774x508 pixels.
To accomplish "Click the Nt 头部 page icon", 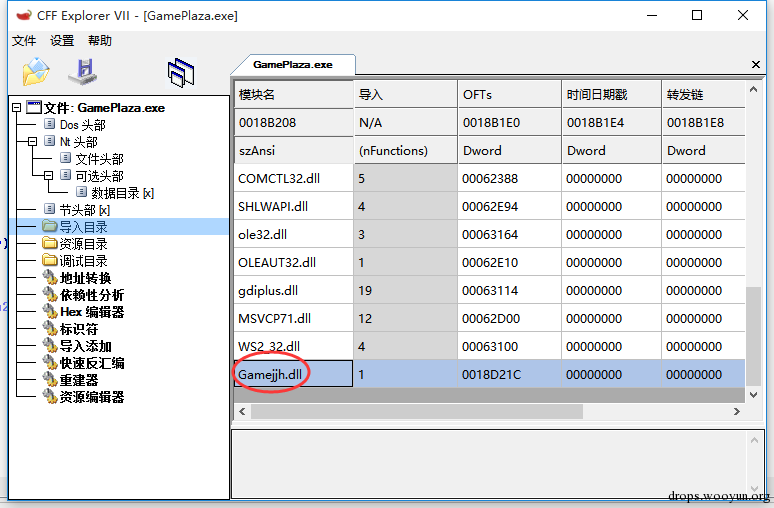I will tap(49, 141).
